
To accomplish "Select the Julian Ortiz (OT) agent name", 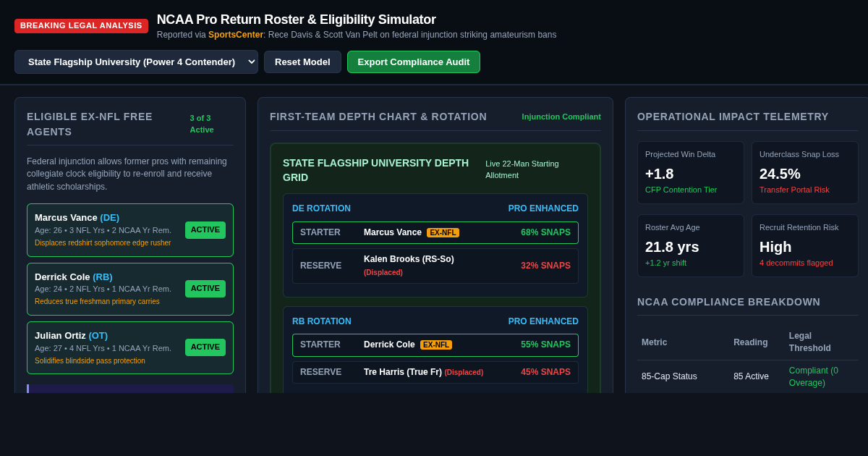I will (71, 335).
